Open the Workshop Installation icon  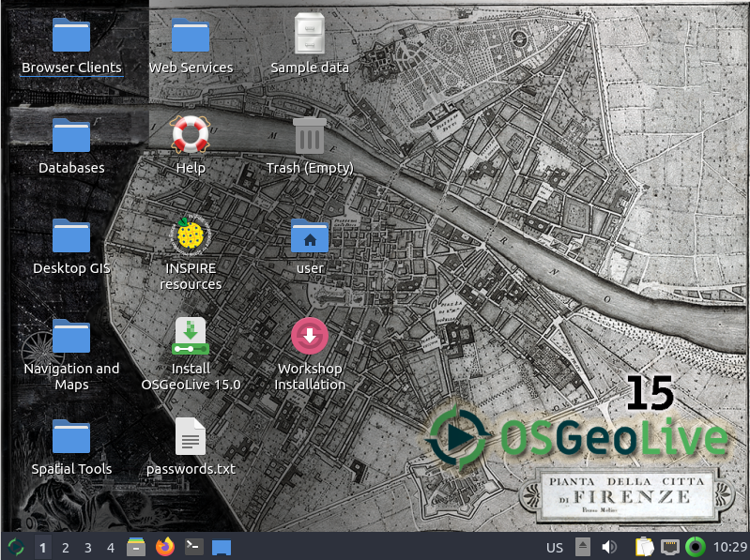pyautogui.click(x=310, y=337)
